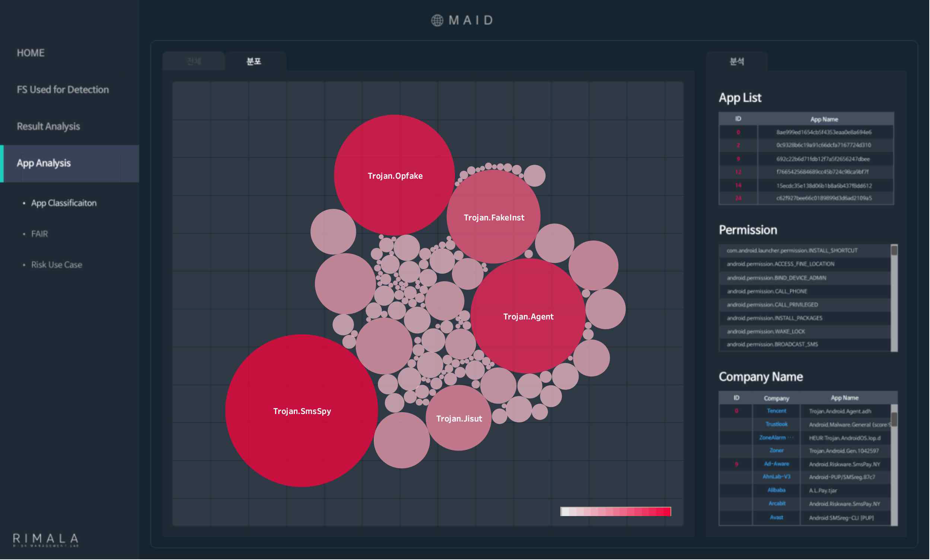Open the Ad-Aware company link
Image resolution: width=930 pixels, height=560 pixels.
(x=776, y=465)
